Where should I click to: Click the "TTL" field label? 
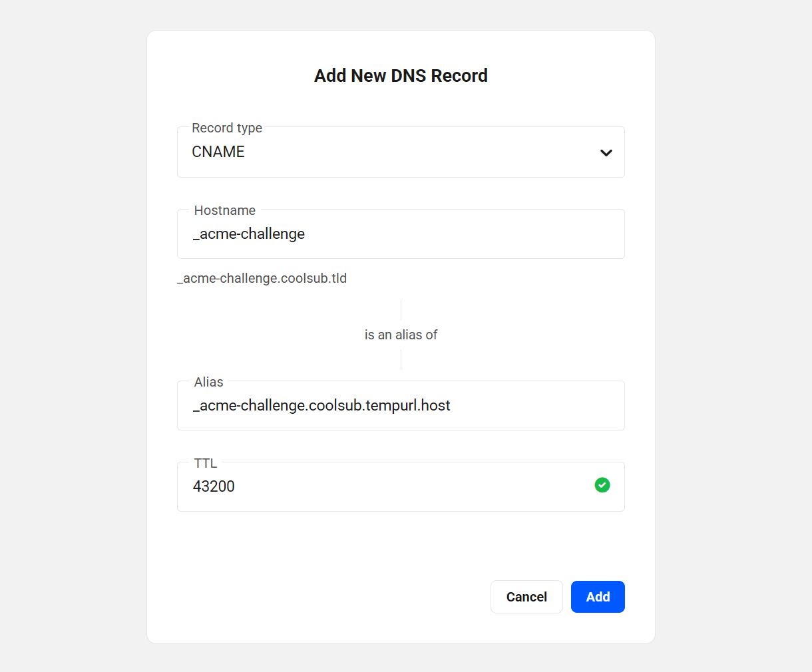206,463
